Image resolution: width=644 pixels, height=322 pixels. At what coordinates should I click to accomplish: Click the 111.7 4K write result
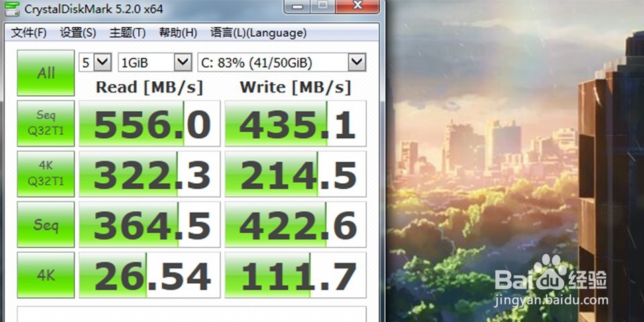click(295, 275)
